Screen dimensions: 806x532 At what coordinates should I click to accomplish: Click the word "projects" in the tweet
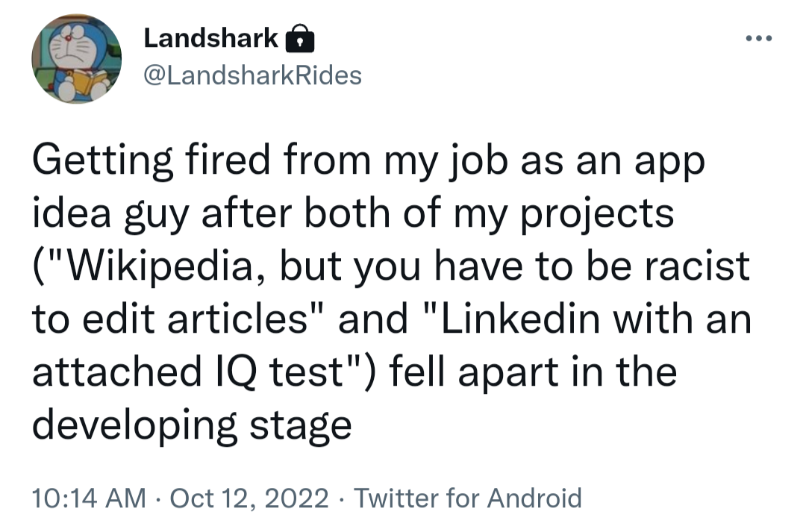click(596, 215)
